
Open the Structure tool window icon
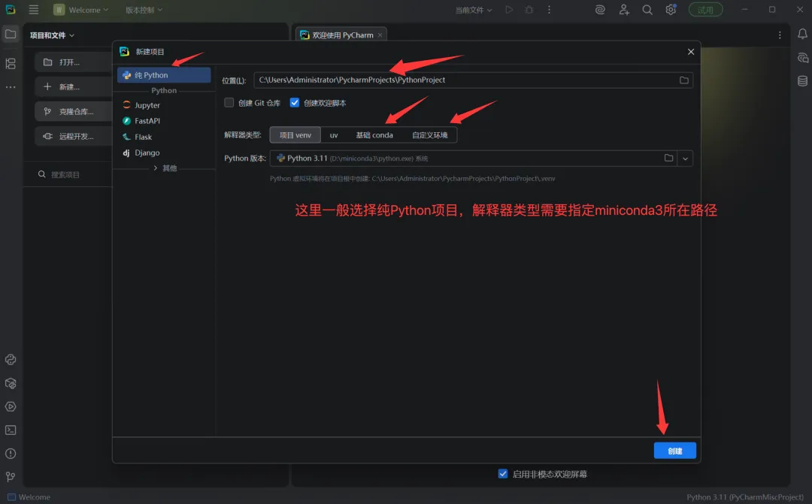pos(11,64)
